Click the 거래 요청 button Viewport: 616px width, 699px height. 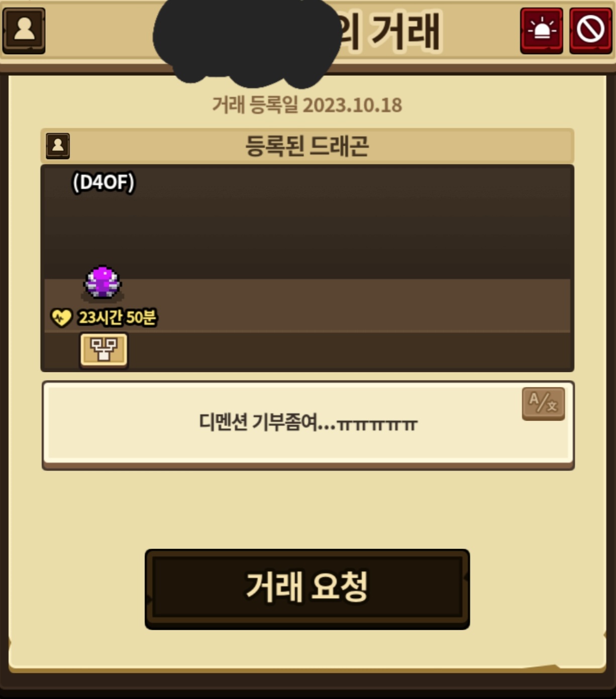pyautogui.click(x=307, y=589)
